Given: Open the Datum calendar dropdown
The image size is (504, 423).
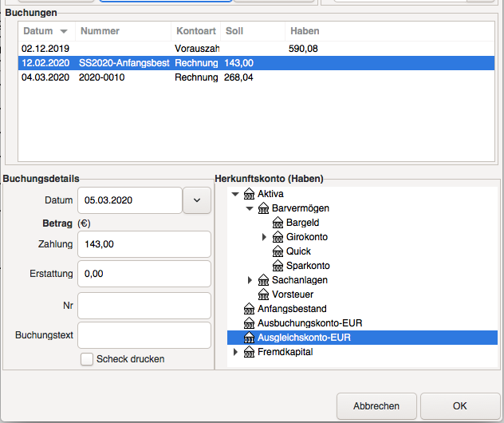Looking at the screenshot, I should (197, 200).
